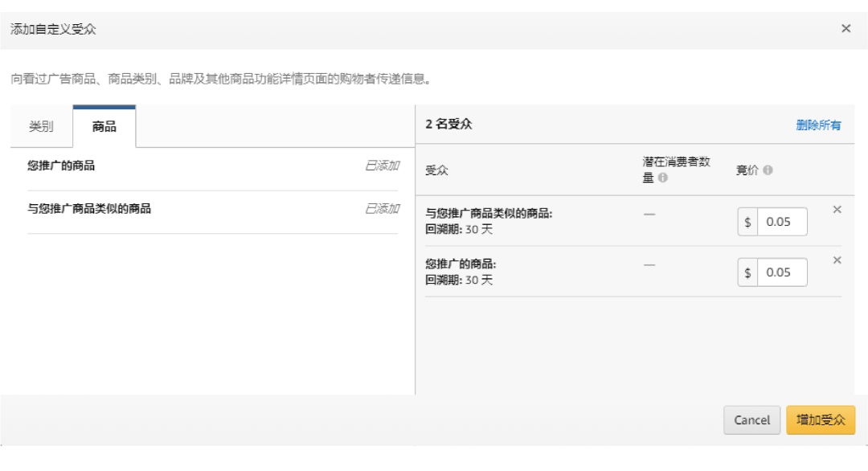Click the 您推广的商品 bid input field
The height and width of the screenshot is (471, 868).
(784, 272)
